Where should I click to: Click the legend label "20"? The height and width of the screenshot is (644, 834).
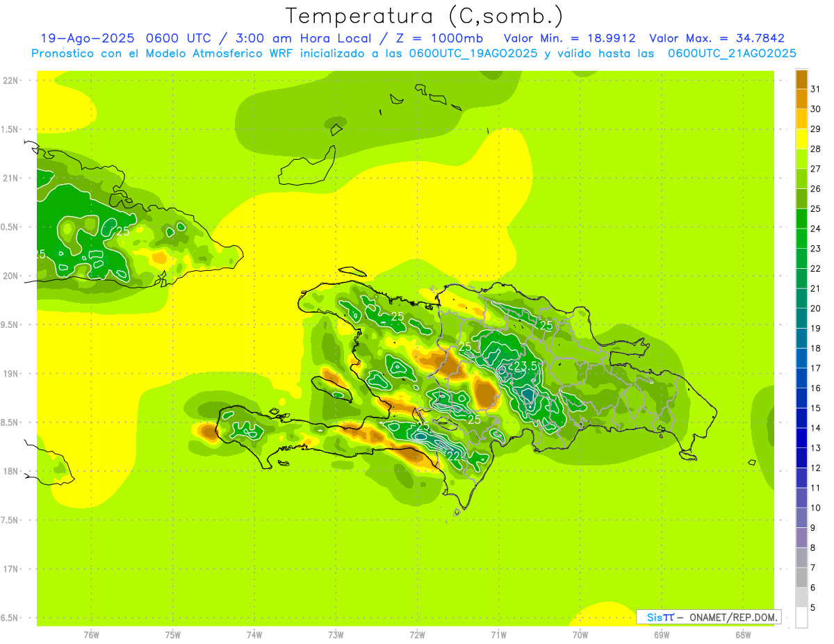[815, 308]
